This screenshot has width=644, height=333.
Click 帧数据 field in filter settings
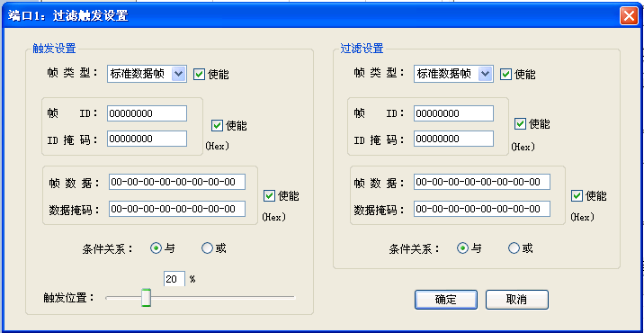(482, 182)
